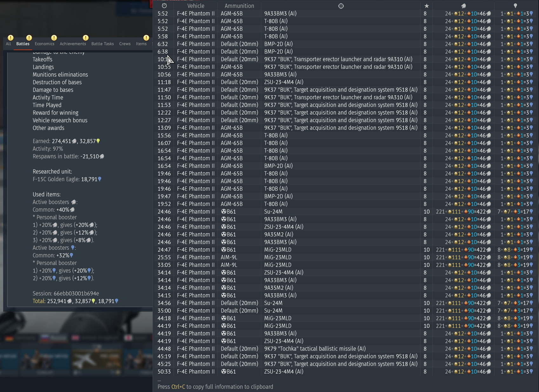Click the 'Other awards' entry
Viewport: 539px width, 392px height.
[49, 128]
